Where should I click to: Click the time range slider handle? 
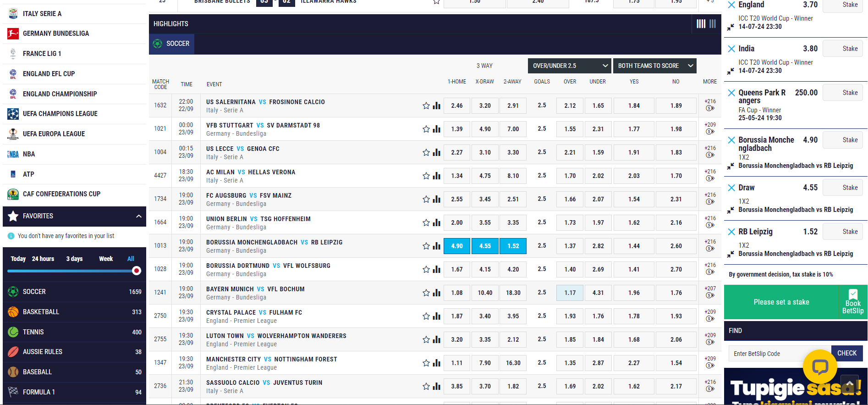pos(136,271)
